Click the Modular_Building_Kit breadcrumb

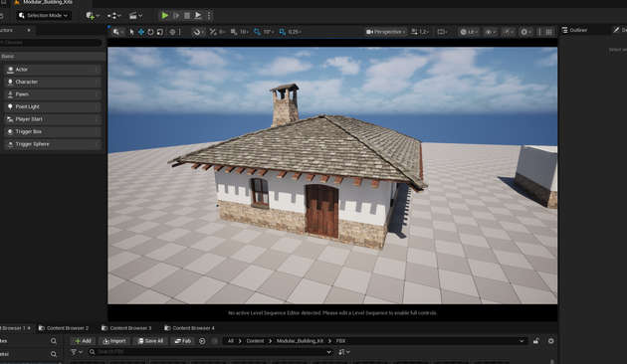click(300, 341)
